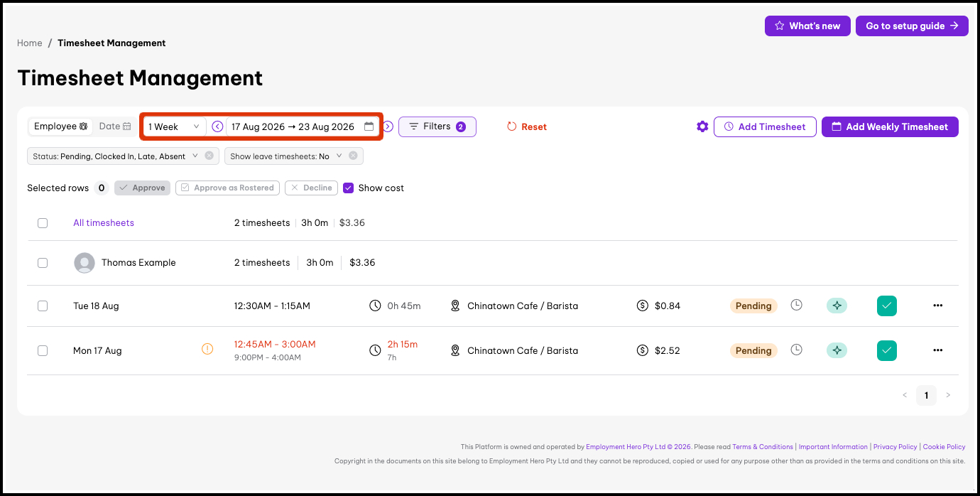The width and height of the screenshot is (980, 496).
Task: Click warning icon on Mon 17 Aug row
Action: pos(207,349)
